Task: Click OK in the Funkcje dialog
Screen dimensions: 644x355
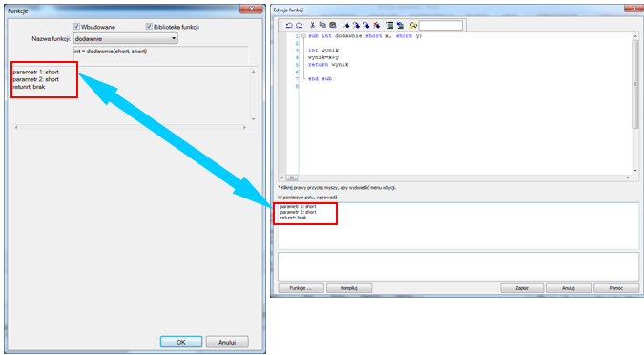Action: click(181, 342)
